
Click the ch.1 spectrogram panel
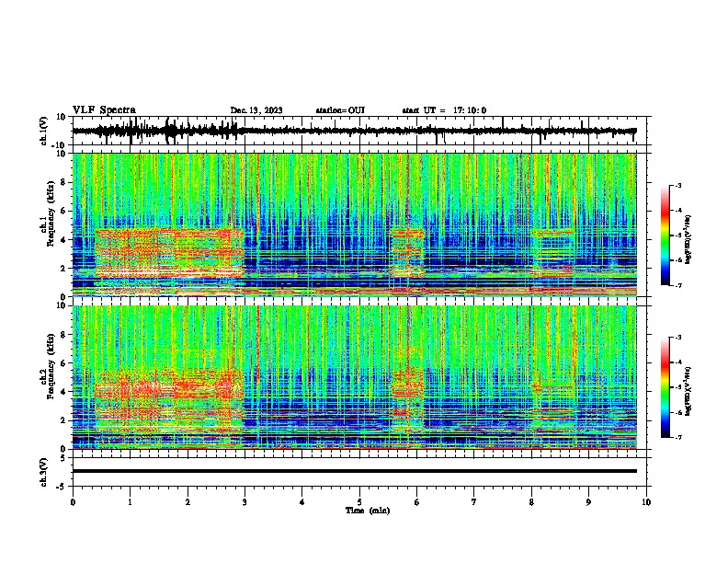click(x=355, y=224)
